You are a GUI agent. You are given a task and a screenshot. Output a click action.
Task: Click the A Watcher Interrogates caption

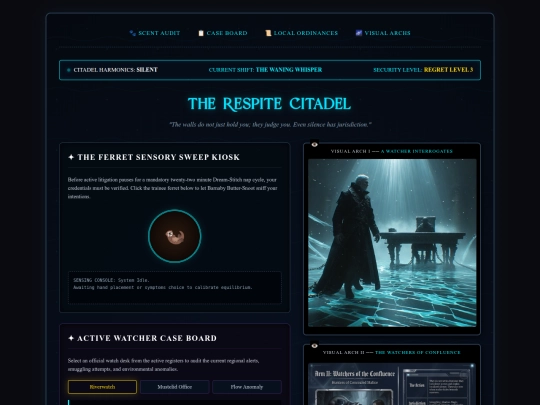coord(417,152)
